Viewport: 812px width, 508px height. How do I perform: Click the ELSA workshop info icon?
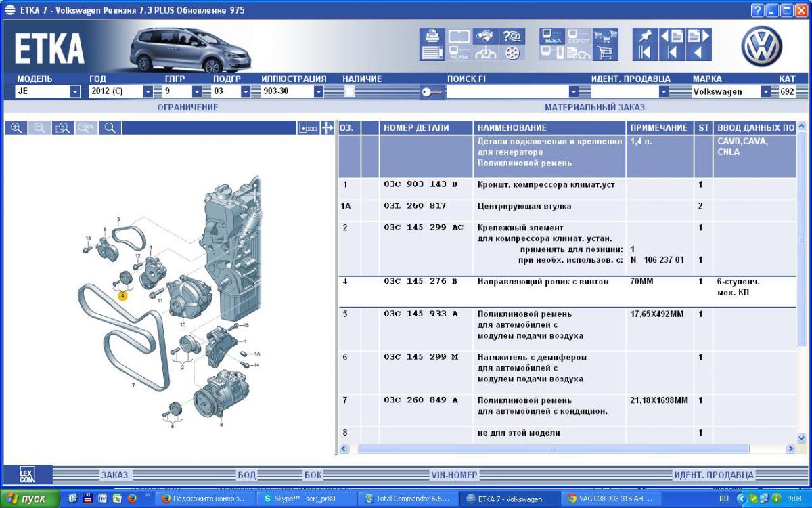pos(551,37)
